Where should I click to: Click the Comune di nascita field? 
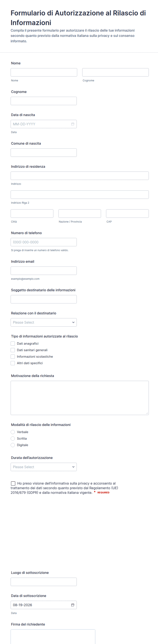[44, 152]
